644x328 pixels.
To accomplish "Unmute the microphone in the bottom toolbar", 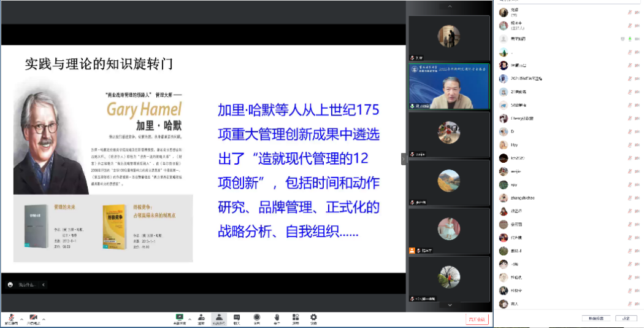I will coord(10,318).
